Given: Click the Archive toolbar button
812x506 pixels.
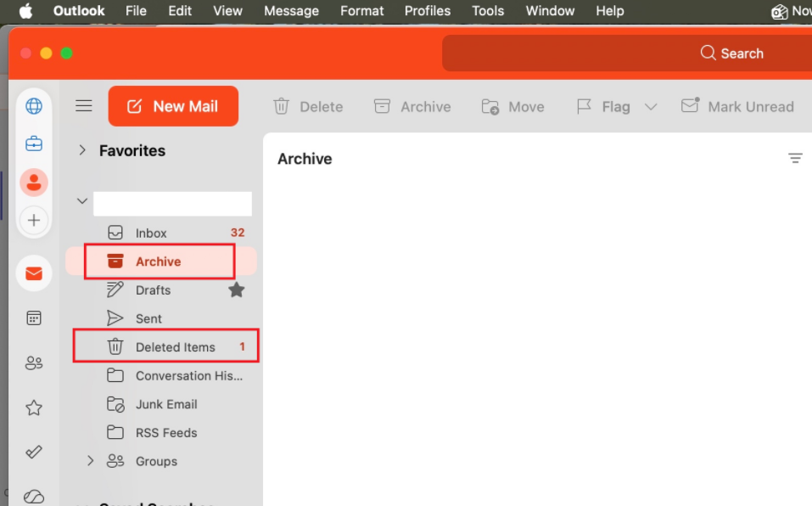Looking at the screenshot, I should pos(412,106).
